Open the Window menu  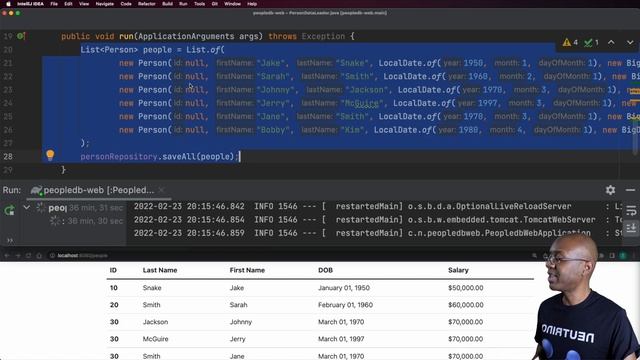pyautogui.click(x=232, y=4)
